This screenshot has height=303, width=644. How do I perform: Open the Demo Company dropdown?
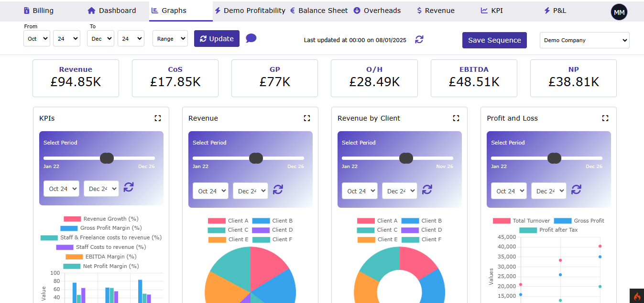coord(584,40)
